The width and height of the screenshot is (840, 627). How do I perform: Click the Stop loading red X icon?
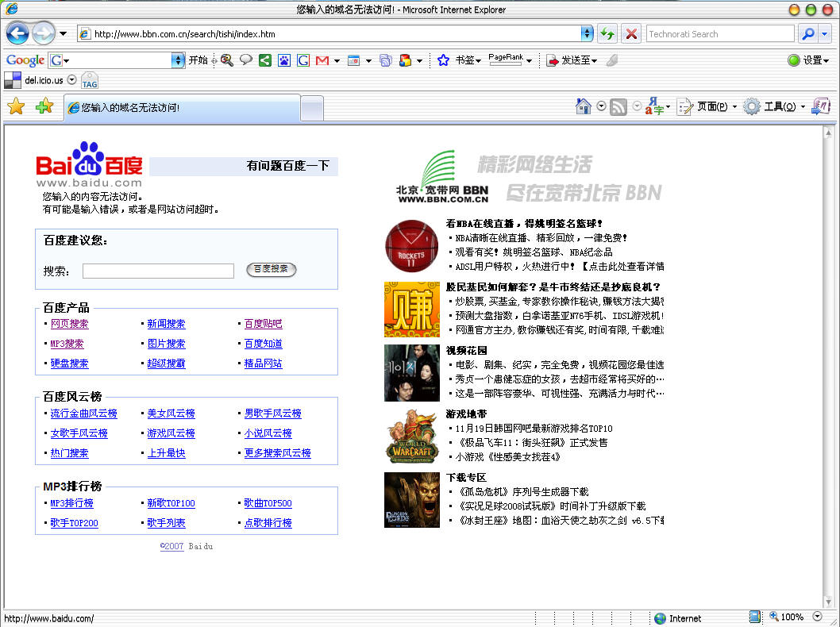(x=631, y=33)
